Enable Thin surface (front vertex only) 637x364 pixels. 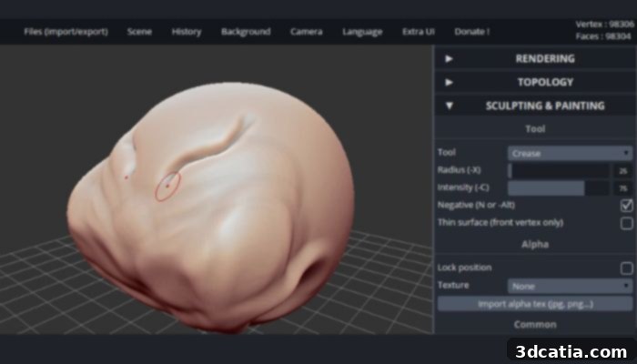(626, 223)
